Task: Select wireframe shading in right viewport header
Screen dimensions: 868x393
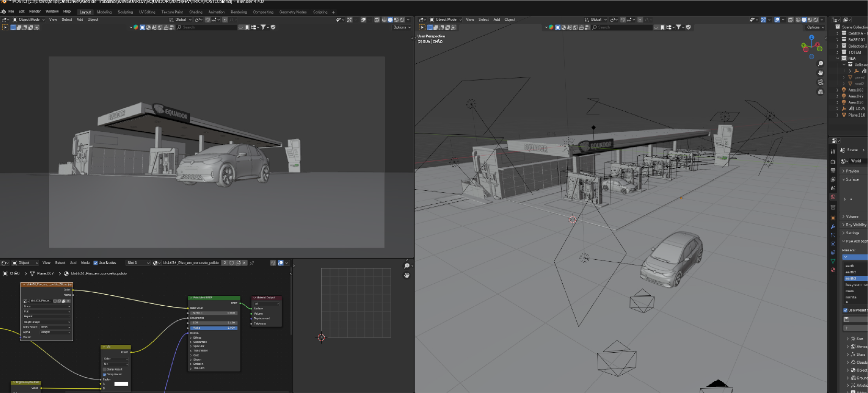Action: click(x=798, y=20)
